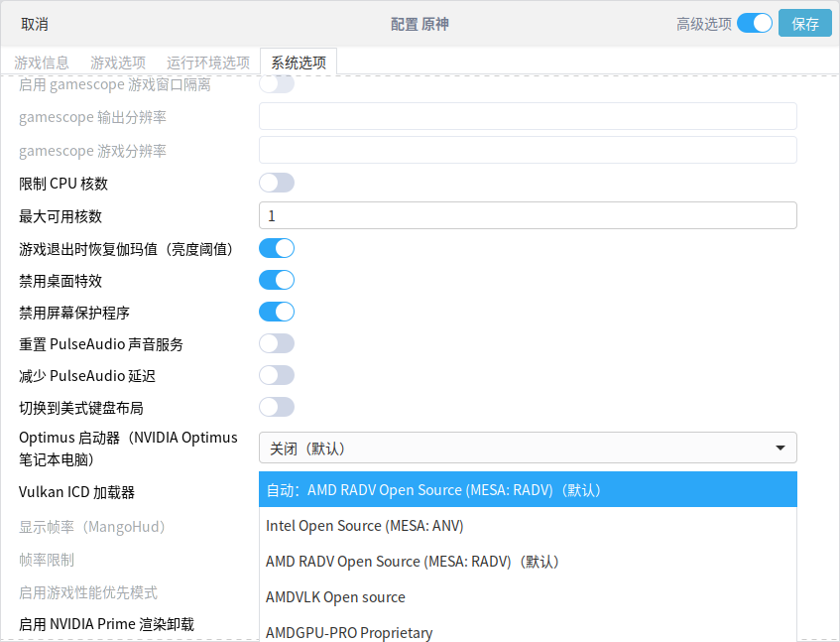Click the 最大可用核数 input field
840x642 pixels.
coord(528,215)
